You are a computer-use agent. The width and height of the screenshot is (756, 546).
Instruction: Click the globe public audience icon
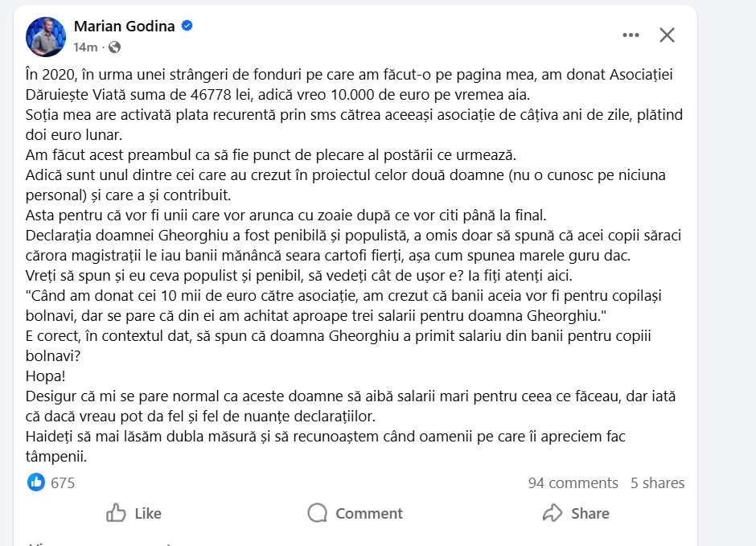click(x=114, y=47)
